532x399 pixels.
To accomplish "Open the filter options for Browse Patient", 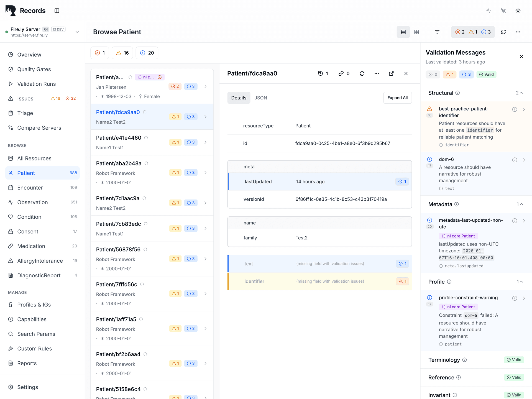I will coord(437,32).
